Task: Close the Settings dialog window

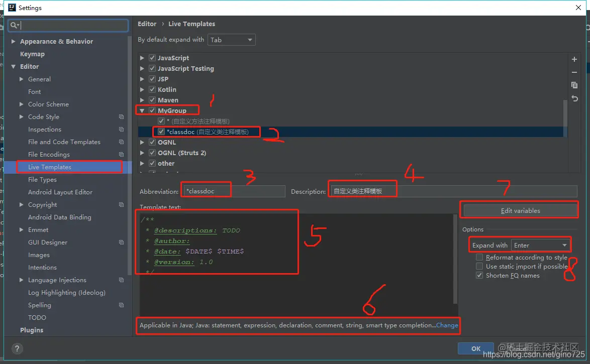Action: 578,8
